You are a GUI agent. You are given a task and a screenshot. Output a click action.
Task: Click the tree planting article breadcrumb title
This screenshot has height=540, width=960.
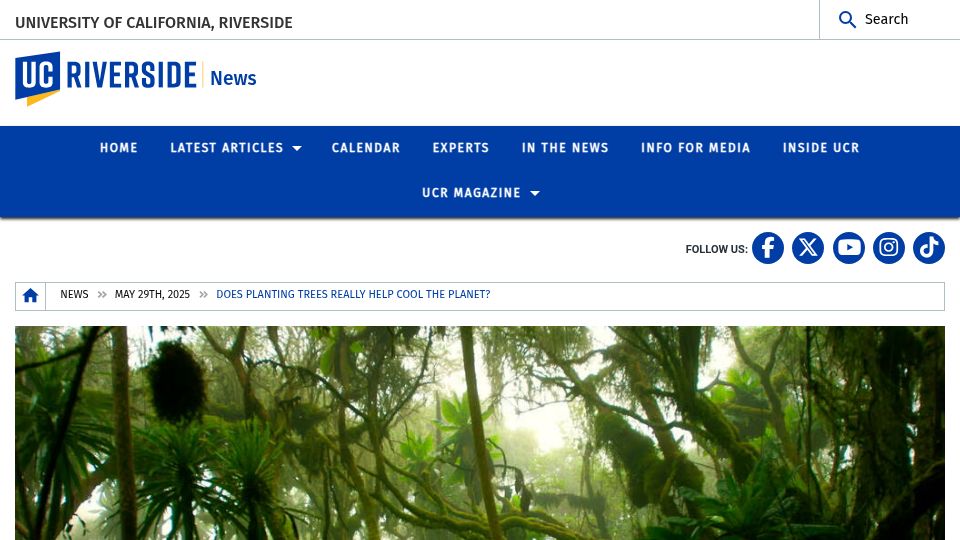pos(353,294)
